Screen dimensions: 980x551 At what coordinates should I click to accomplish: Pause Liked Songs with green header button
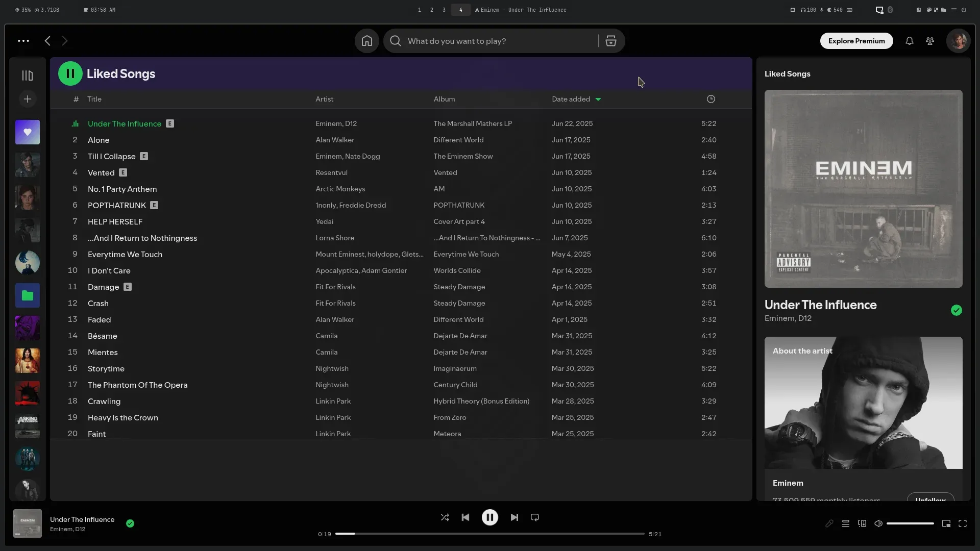70,73
